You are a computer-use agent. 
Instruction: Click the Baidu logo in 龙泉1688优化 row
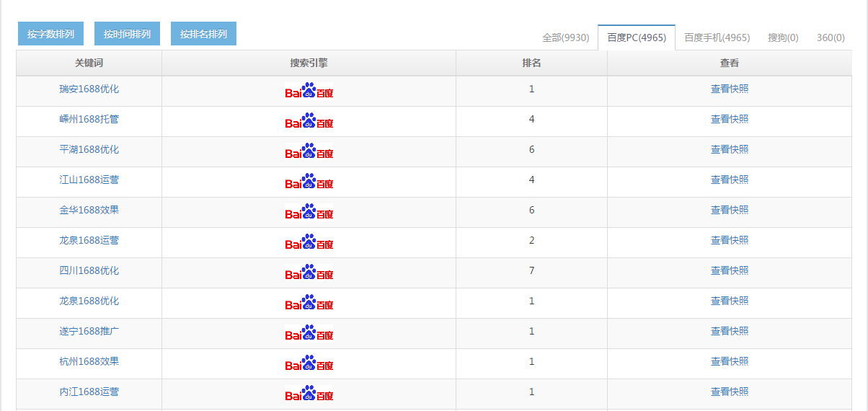coord(309,302)
